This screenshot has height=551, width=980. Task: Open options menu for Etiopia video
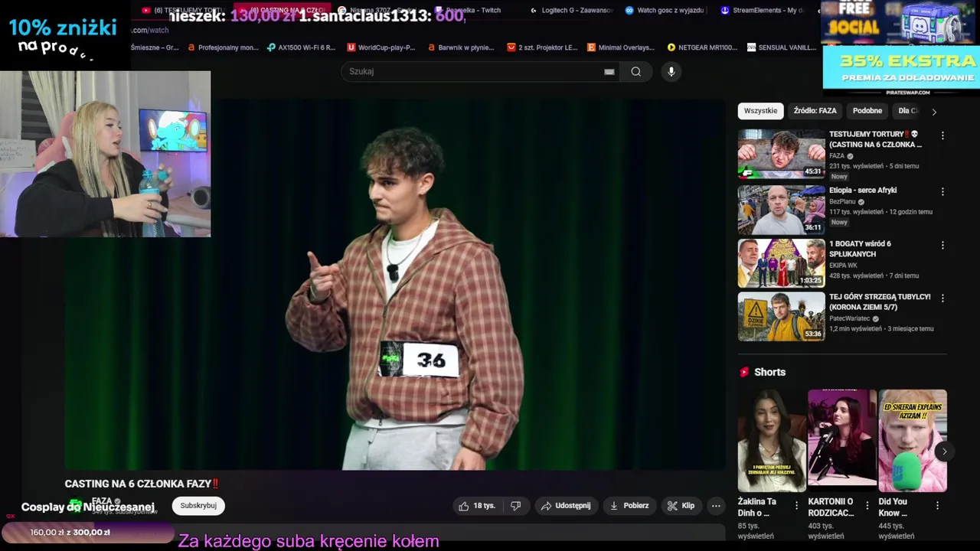click(x=942, y=191)
